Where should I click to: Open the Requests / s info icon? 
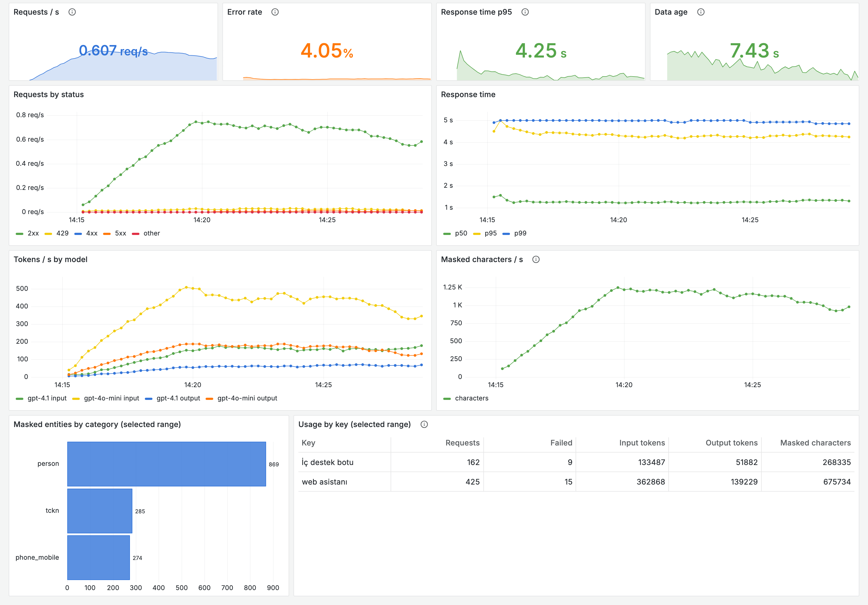(72, 12)
